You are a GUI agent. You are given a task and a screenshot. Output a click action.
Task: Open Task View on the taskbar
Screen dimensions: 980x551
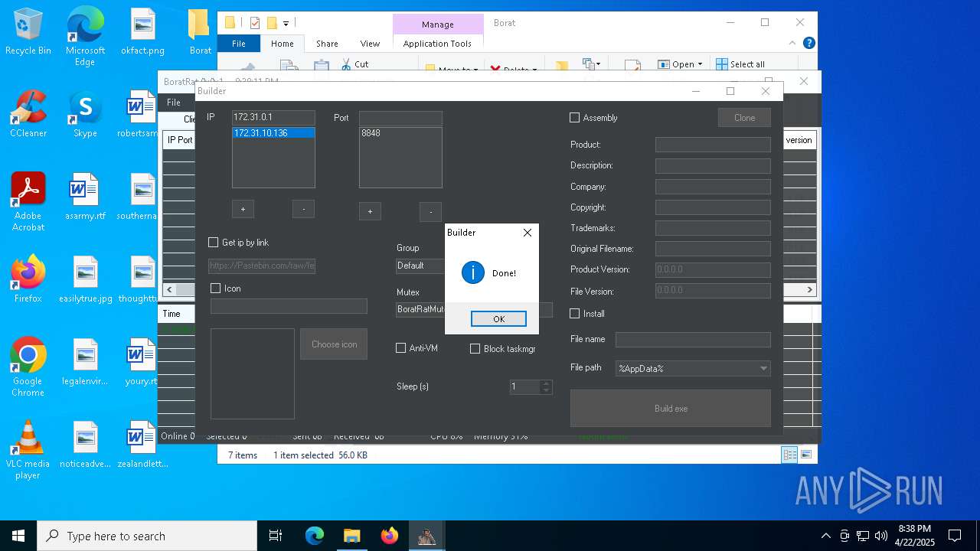pyautogui.click(x=276, y=536)
